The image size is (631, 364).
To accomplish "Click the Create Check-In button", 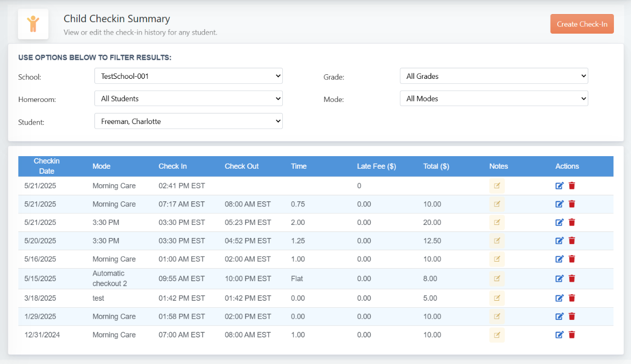I will [582, 24].
